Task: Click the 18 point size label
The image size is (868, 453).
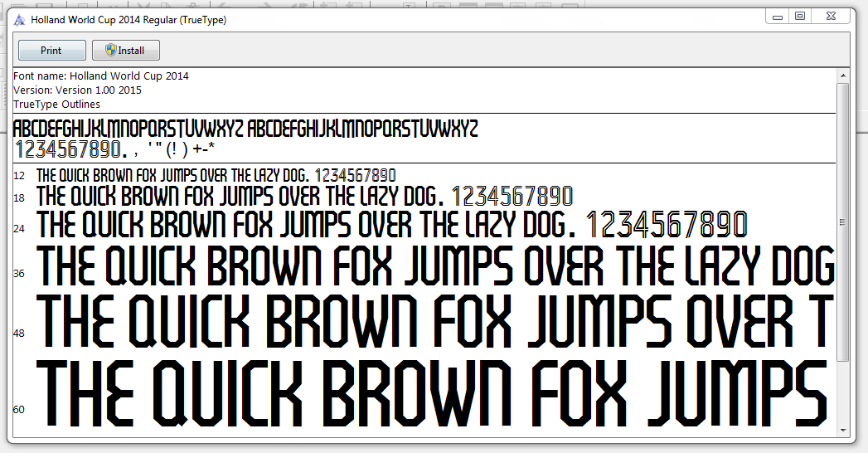Action: tap(19, 198)
